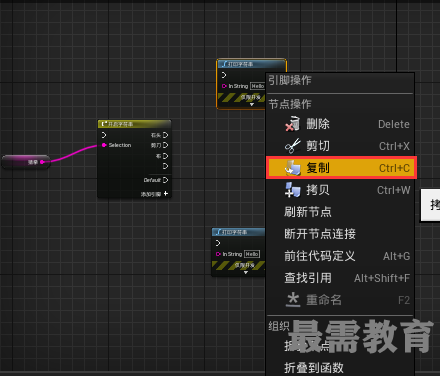Click the magenta Selection input pin
440x376 pixels.
pyautogui.click(x=104, y=145)
